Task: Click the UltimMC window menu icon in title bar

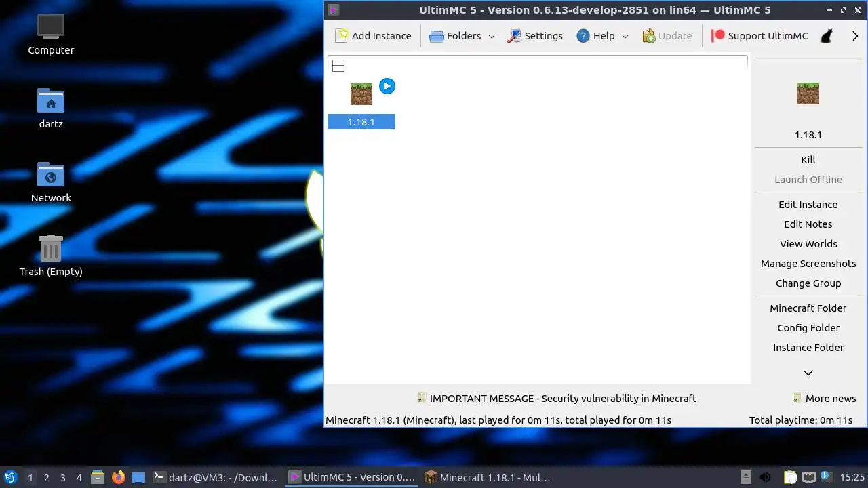Action: point(333,10)
